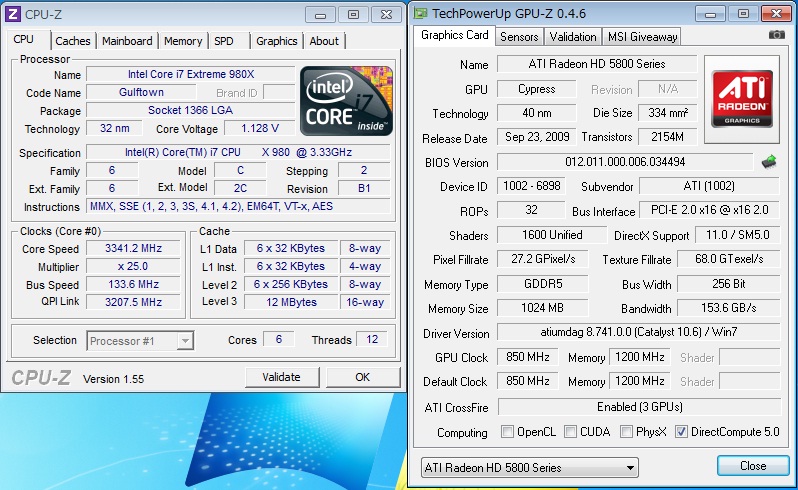Click the Release Date value Sep 23, 2009

pos(536,137)
